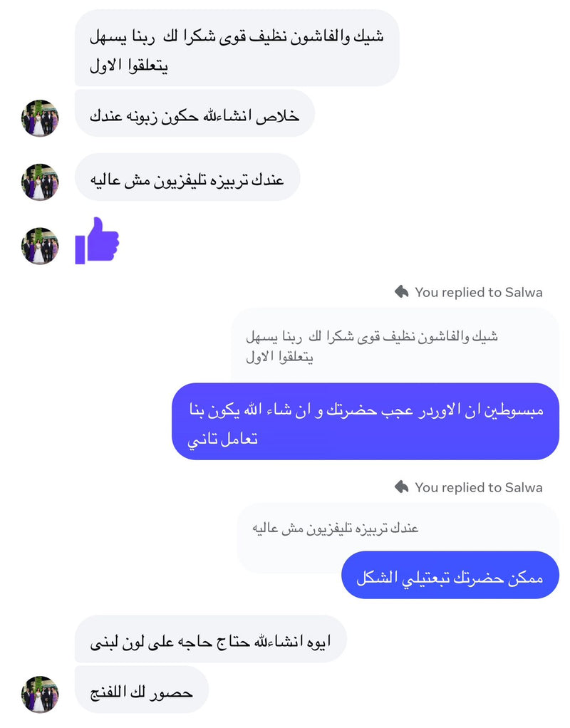Click the second reply arrow icon above the TV table quote
The height and width of the screenshot is (728, 570).
pos(401,487)
